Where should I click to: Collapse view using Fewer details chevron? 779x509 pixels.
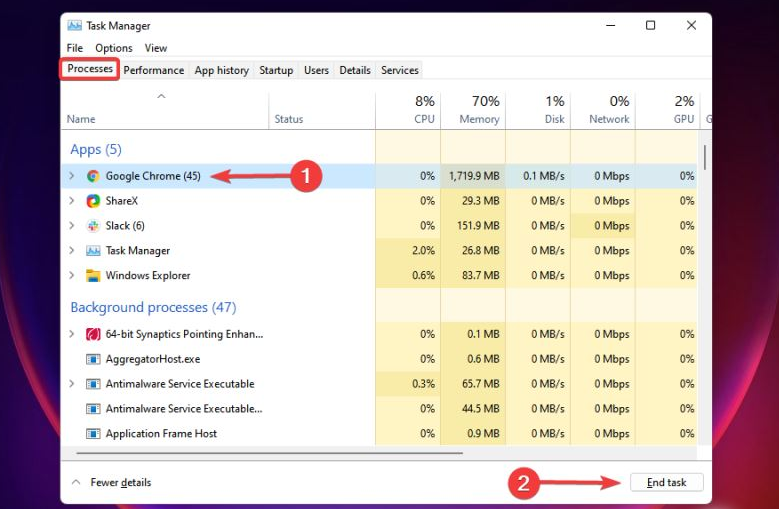click(x=76, y=482)
